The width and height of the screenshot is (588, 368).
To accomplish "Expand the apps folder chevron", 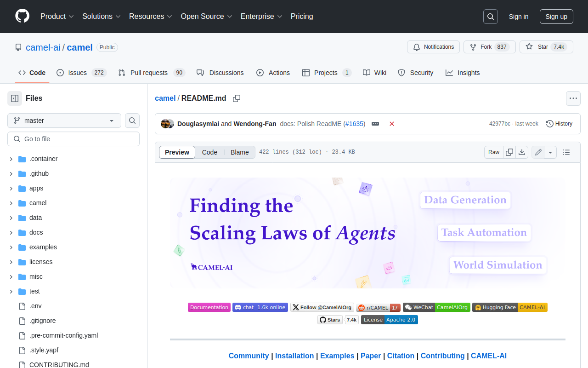I will tap(11, 188).
